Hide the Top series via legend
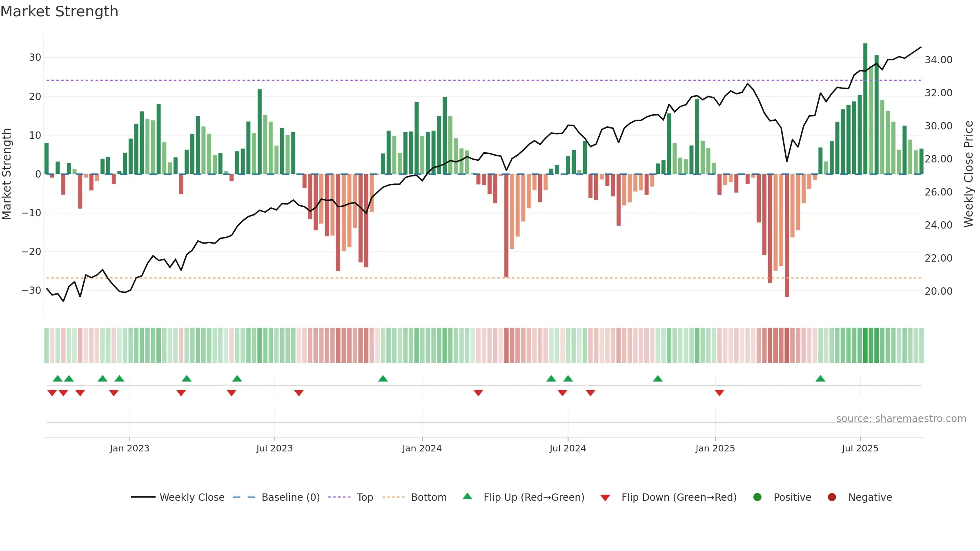Image resolution: width=980 pixels, height=551 pixels. 351,497
